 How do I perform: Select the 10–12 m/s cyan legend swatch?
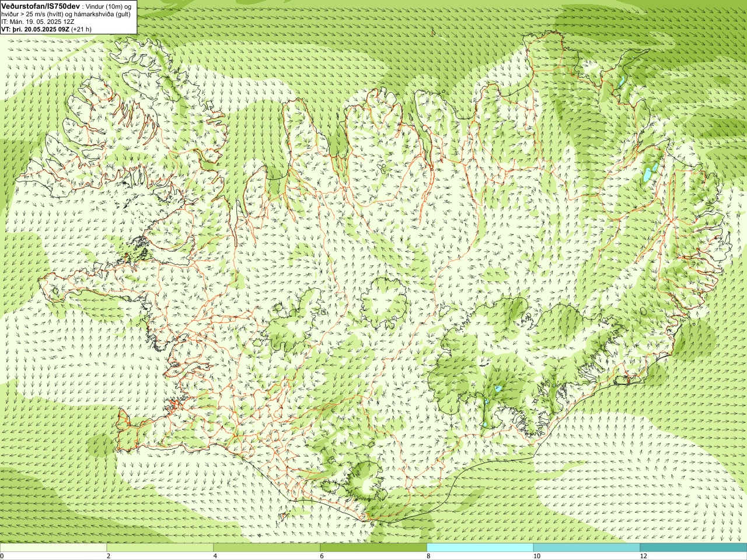tap(587, 548)
